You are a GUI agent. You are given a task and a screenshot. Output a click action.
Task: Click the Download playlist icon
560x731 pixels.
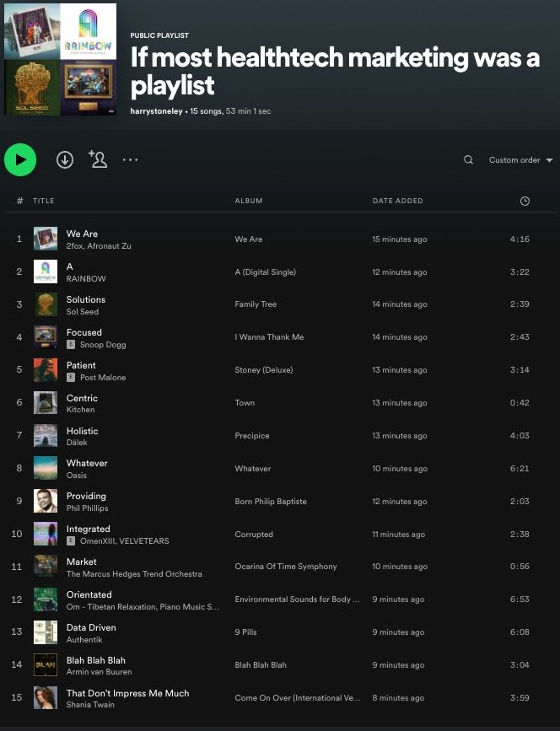click(x=65, y=159)
